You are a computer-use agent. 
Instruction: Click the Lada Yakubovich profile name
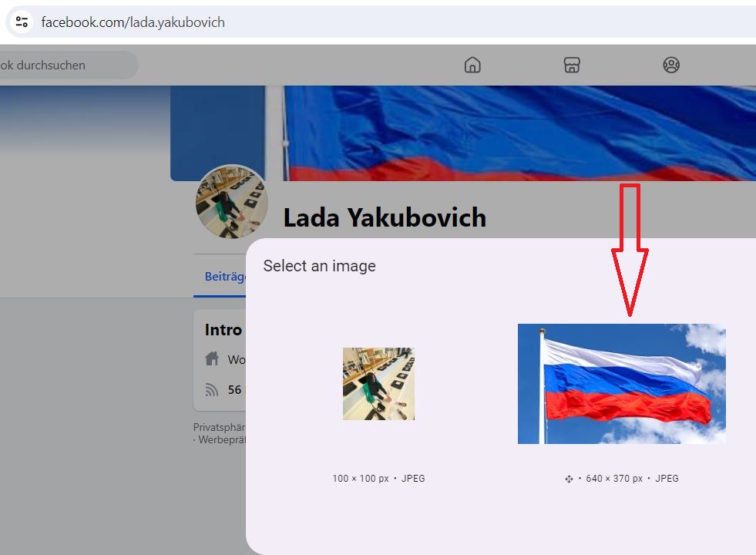point(385,217)
